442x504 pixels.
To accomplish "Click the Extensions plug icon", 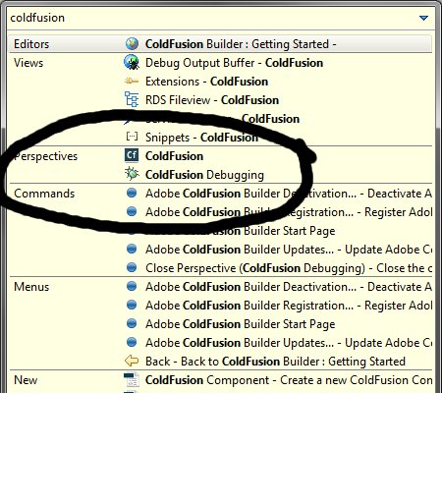I will 132,81.
